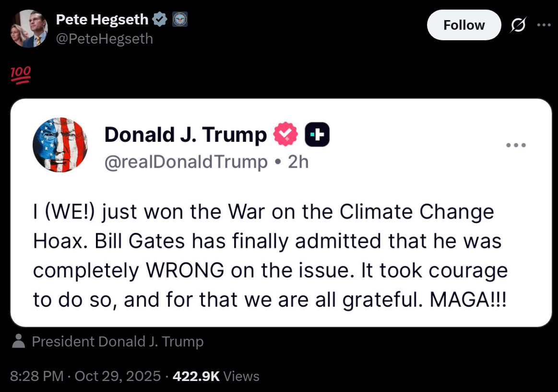This screenshot has width=558, height=392.
Task: Click the blue verified checkmark badge
Action: pos(159,20)
